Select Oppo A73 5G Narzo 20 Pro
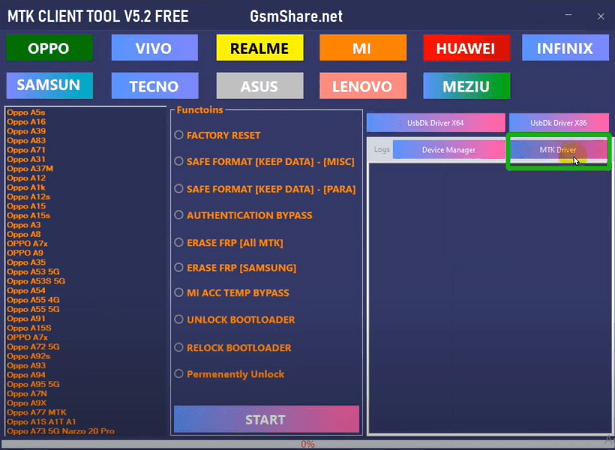 60,432
